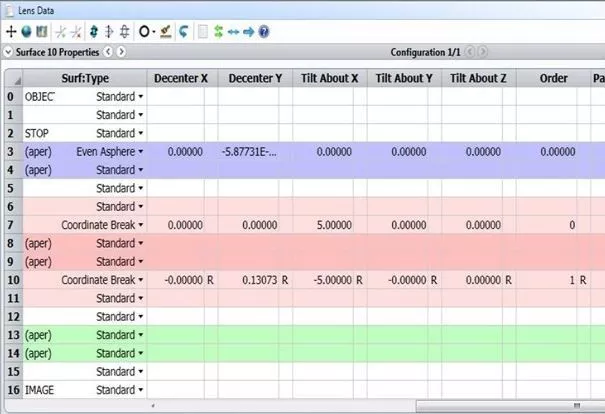Image resolution: width=605 pixels, height=414 pixels.
Task: Open surface type dropdown for row 3 Even Asphere
Action: (141, 152)
